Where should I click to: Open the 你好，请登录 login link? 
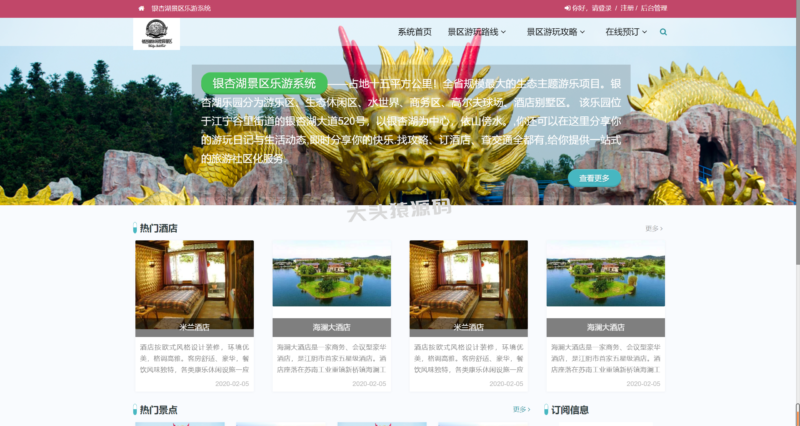(591, 8)
